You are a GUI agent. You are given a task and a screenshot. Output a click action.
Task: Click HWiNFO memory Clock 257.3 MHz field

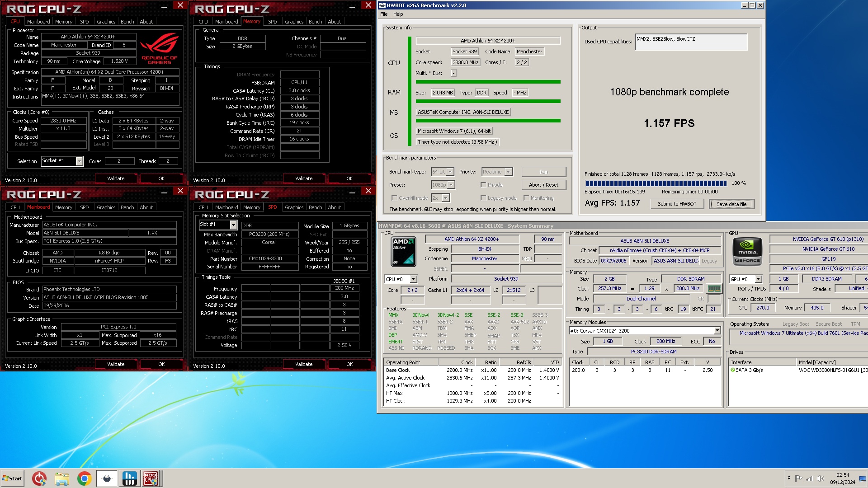coord(609,288)
